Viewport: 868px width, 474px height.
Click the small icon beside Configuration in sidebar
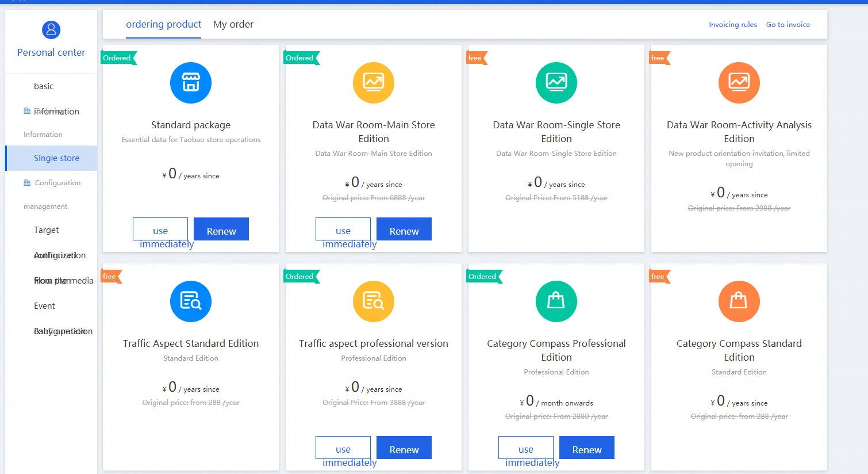click(x=27, y=183)
